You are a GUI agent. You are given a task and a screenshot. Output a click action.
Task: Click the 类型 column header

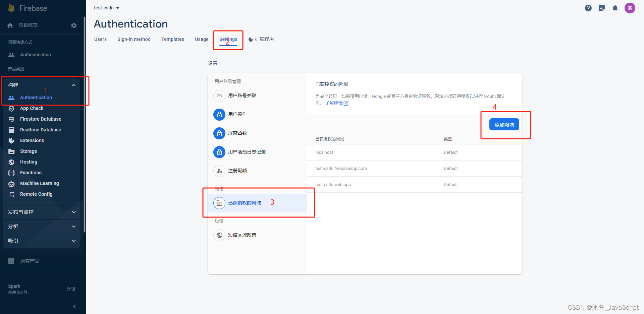point(448,139)
